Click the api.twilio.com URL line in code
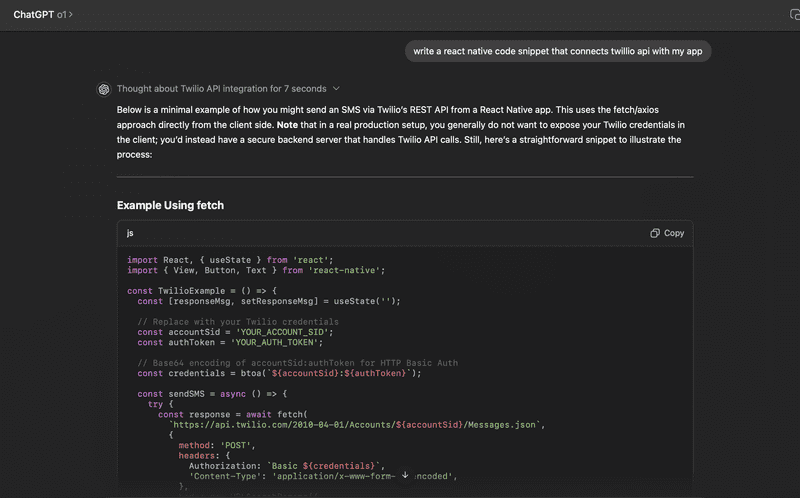Viewport: 800px width, 498px height. [357, 425]
